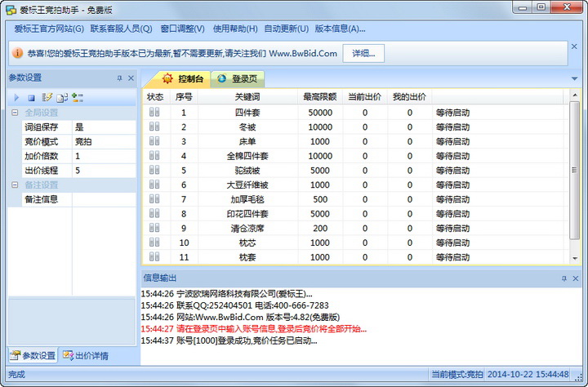Screen dimensions: 588x387
Task: Click the stop square icon in 参数设置 toolbar
Action: [x=31, y=98]
